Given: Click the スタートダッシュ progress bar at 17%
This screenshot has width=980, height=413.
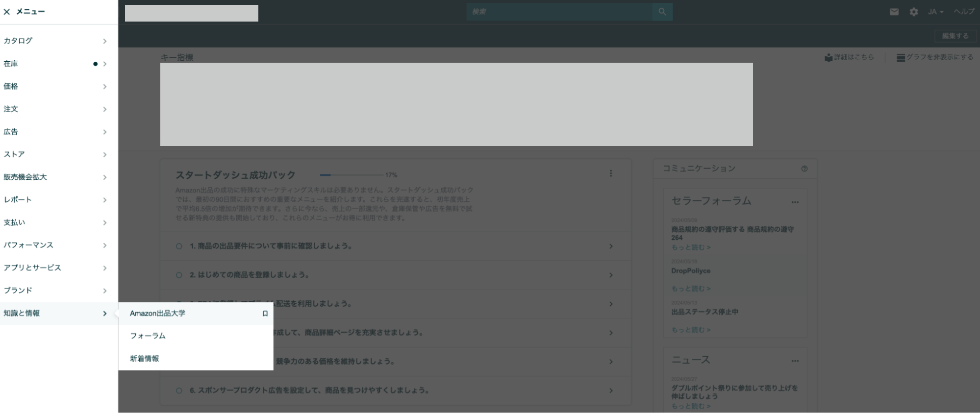Looking at the screenshot, I should coord(352,175).
